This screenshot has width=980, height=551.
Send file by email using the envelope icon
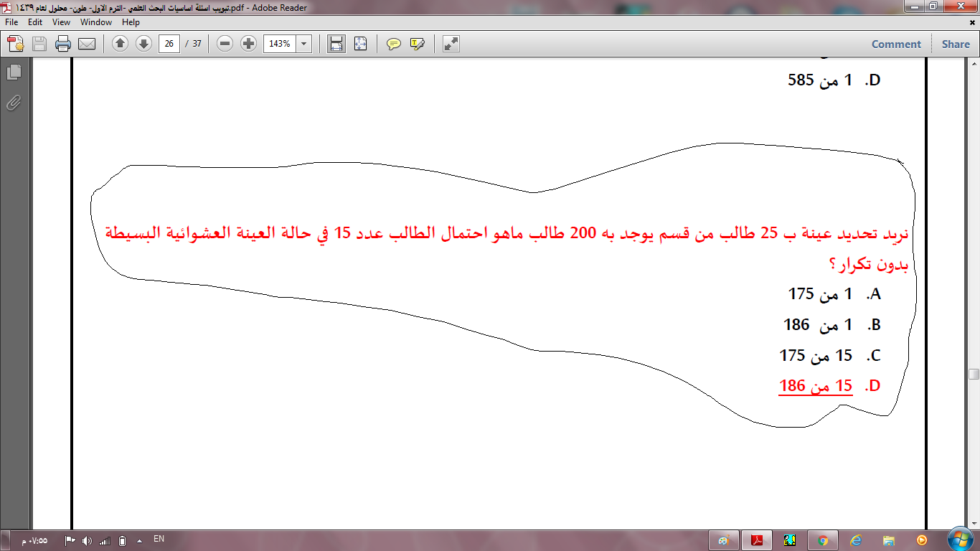click(87, 44)
